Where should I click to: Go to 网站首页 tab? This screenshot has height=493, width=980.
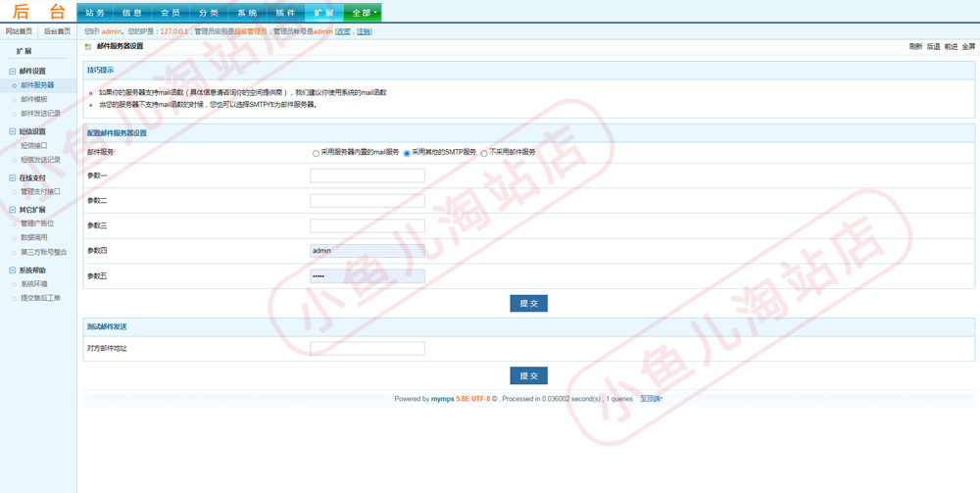click(19, 31)
